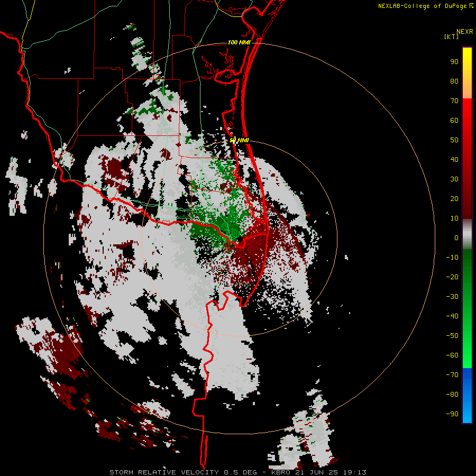Select the -50 knot scale label
Viewport: 476px width, 476px height.
[x=452, y=335]
